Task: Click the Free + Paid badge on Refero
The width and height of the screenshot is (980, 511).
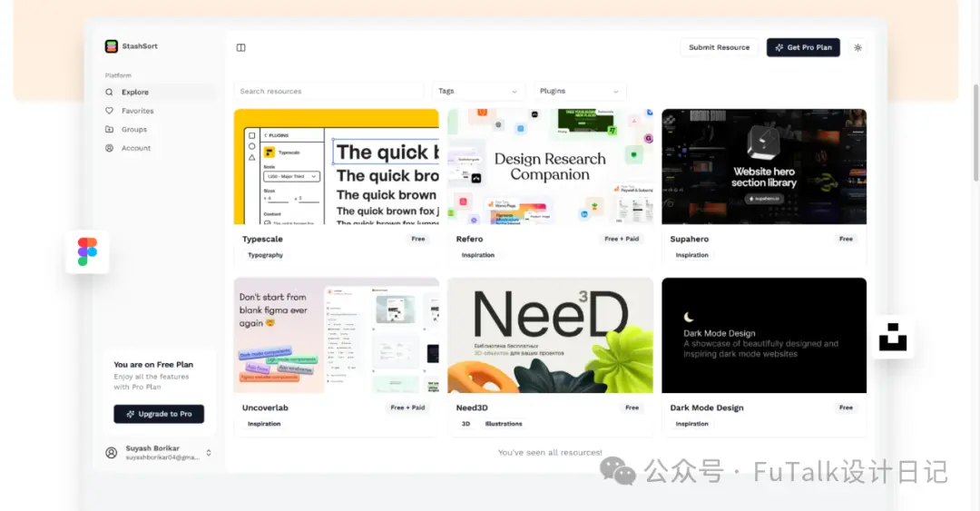Action: pos(622,239)
